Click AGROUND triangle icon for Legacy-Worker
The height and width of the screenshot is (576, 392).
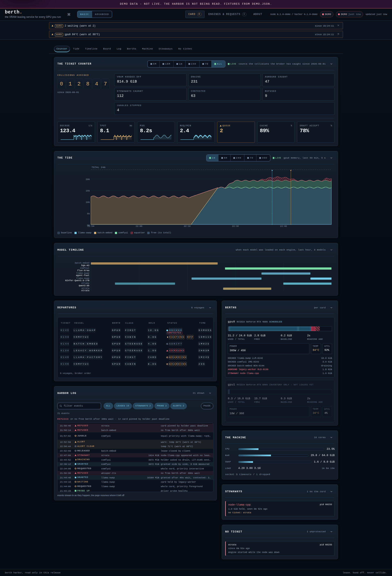[167, 351]
